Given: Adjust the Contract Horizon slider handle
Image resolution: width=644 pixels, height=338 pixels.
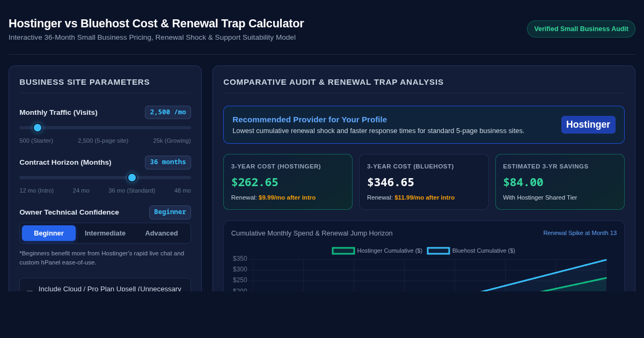Looking at the screenshot, I should tap(132, 178).
